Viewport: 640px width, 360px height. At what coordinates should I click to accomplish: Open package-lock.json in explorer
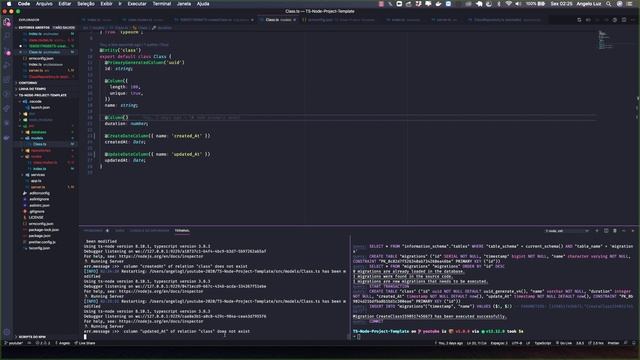point(43,230)
